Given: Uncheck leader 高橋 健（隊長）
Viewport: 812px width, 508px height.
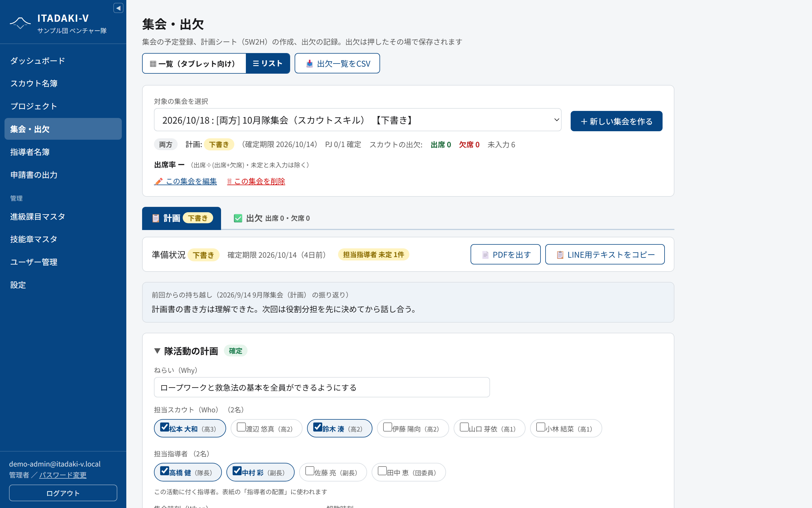Looking at the screenshot, I should point(164,471).
